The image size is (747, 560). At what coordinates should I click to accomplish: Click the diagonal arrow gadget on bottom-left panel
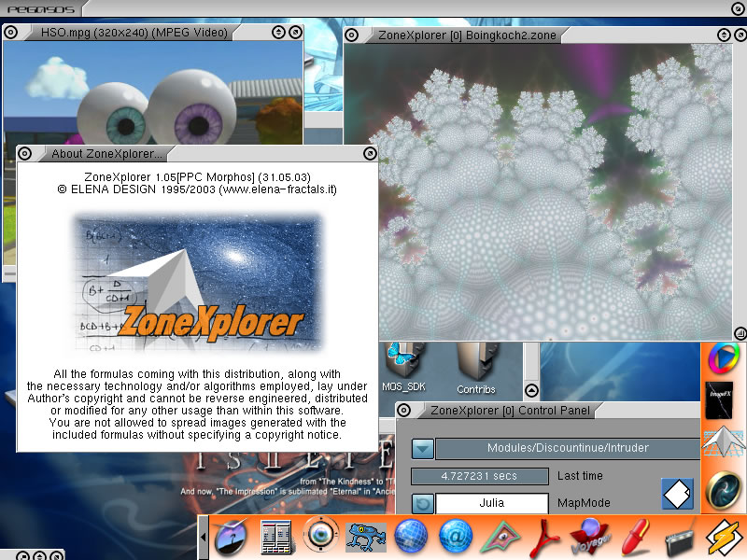[x=56, y=555]
